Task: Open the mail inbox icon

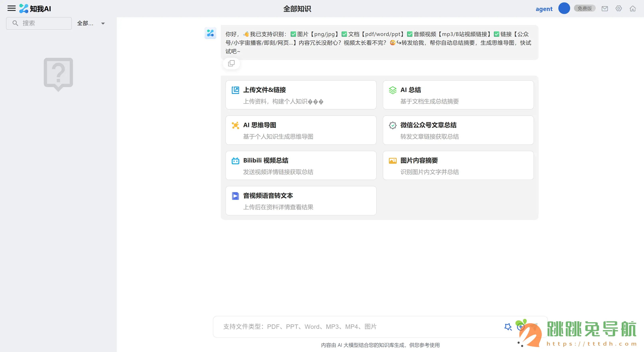Action: [604, 9]
